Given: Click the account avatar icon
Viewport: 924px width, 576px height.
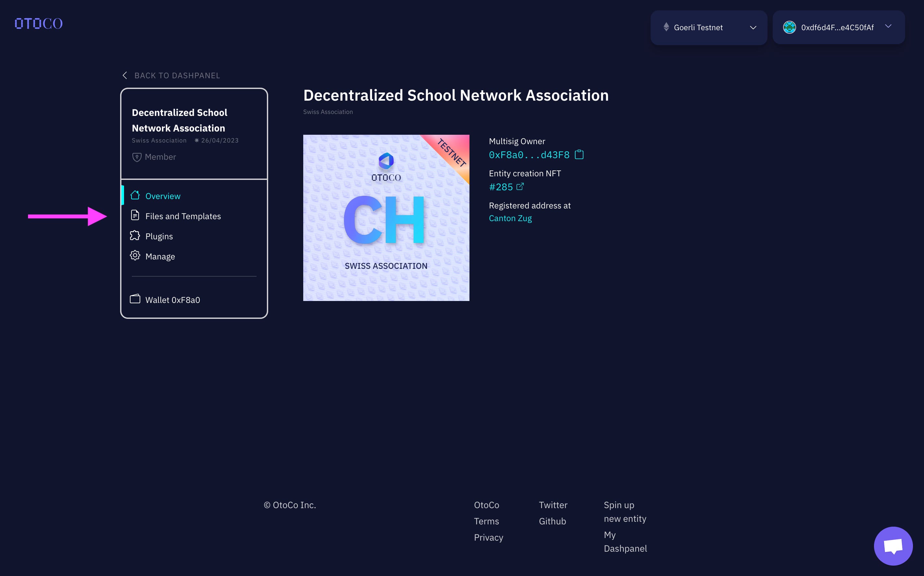Looking at the screenshot, I should pos(789,27).
